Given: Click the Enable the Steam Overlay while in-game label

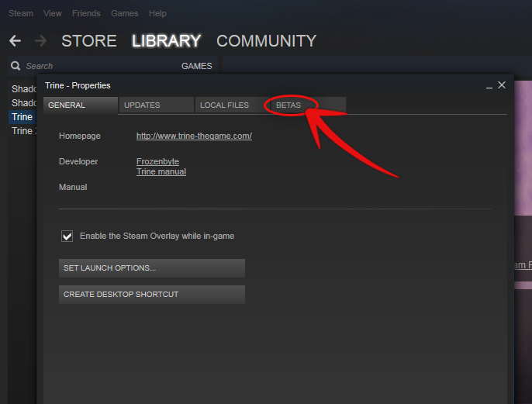Looking at the screenshot, I should pyautogui.click(x=157, y=236).
